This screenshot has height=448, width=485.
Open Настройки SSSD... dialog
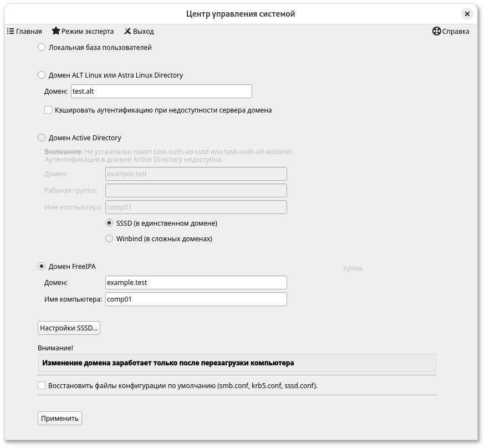[x=69, y=328]
